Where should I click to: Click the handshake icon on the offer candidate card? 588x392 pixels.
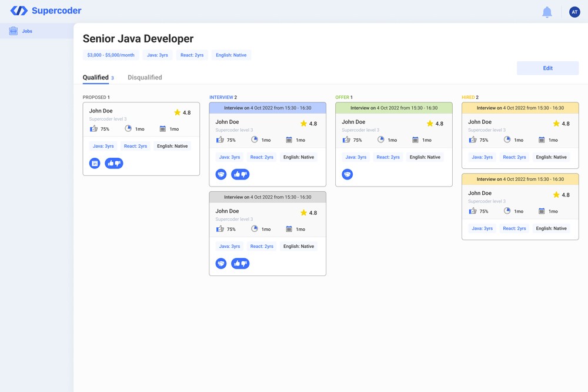tap(348, 174)
